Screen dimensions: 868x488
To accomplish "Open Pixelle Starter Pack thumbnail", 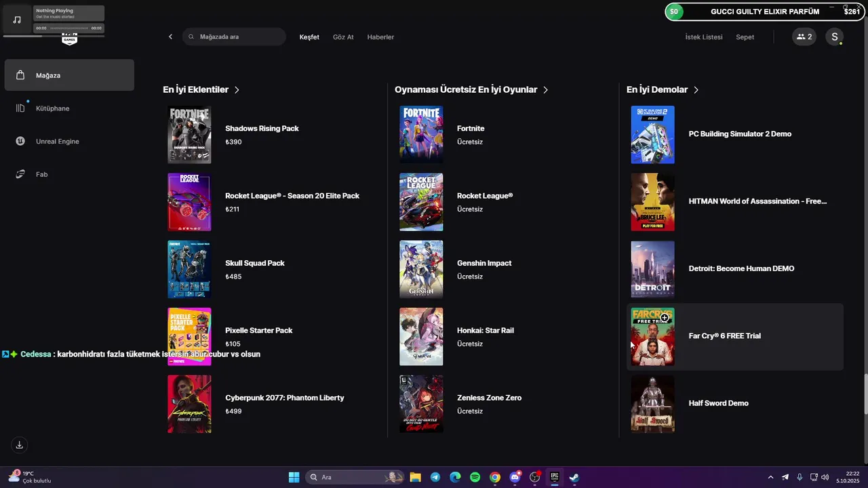I will click(x=189, y=336).
